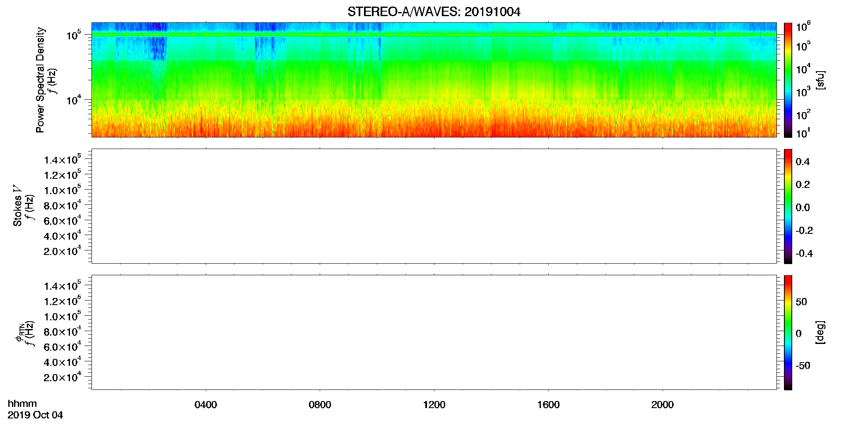Click the [deg] unit label
This screenshot has height=447, width=868.
tap(820, 332)
